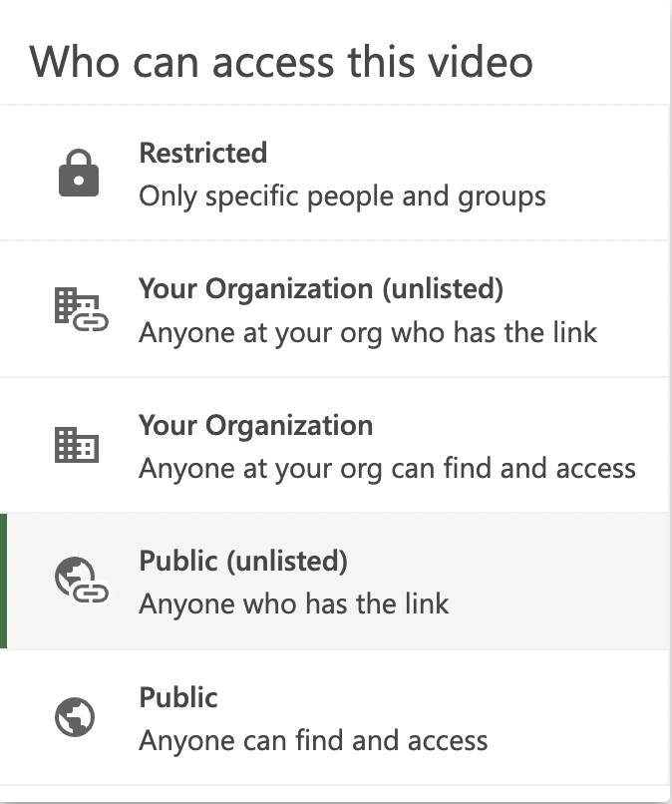
Task: Select the "Restricted" access option title
Action: pyautogui.click(x=203, y=153)
